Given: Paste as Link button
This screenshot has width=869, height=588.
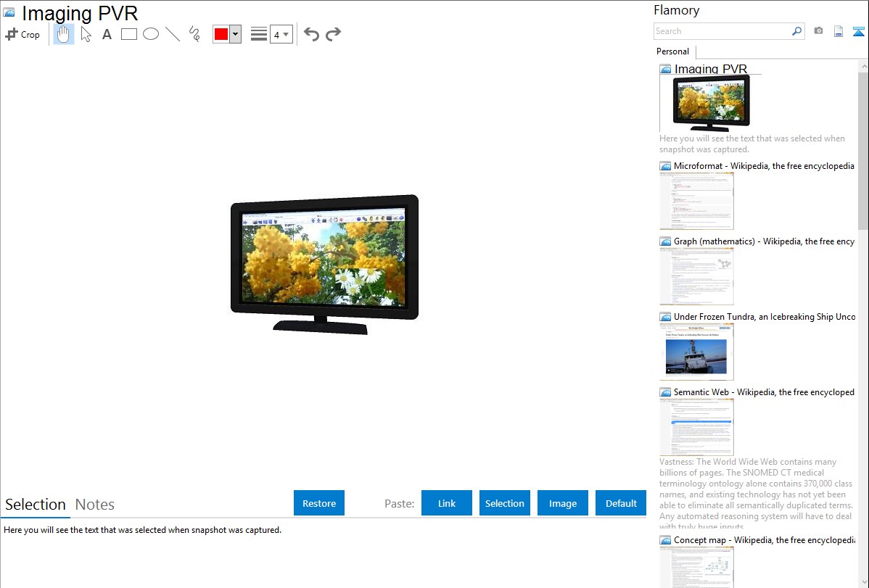Looking at the screenshot, I should [x=447, y=503].
